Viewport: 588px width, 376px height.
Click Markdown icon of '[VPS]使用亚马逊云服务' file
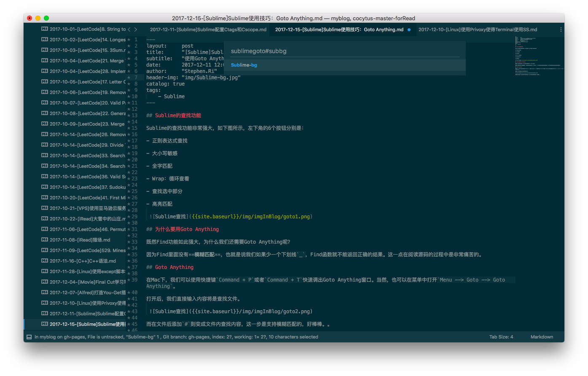44,208
